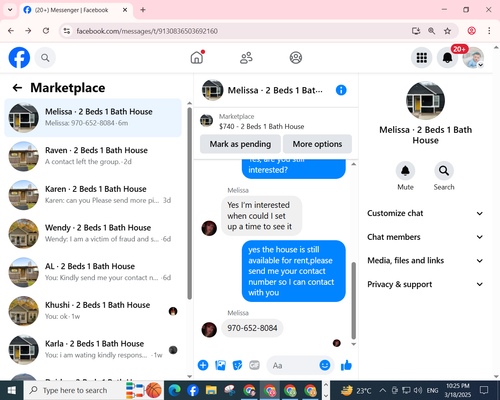Open more actions plus icon in composer

click(x=203, y=365)
